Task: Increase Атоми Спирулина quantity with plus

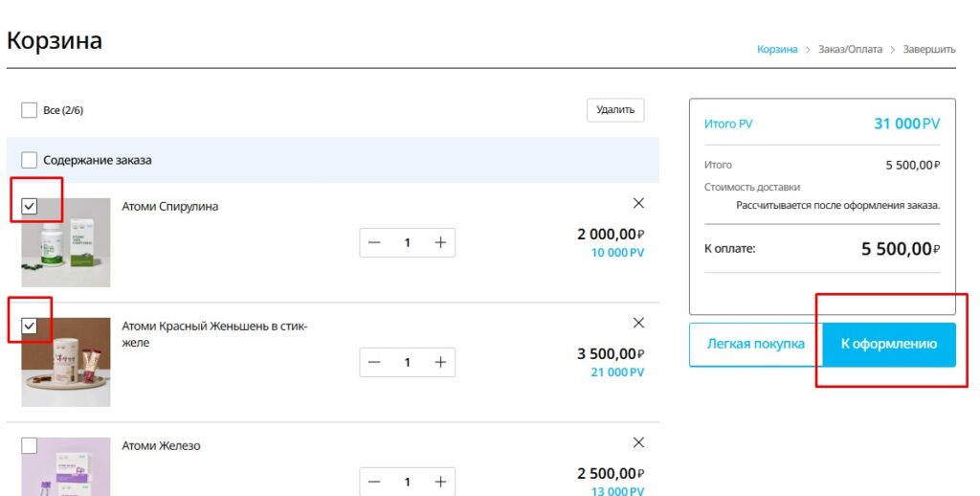Action: (440, 242)
